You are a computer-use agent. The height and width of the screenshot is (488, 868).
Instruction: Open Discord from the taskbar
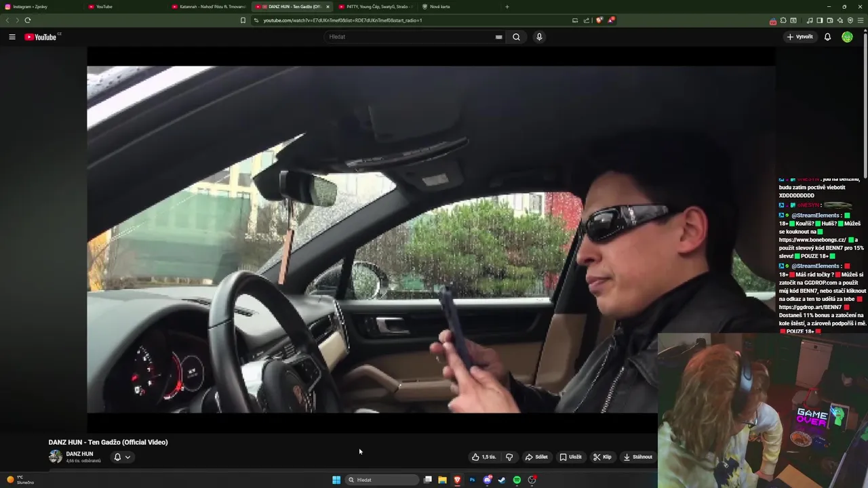[488, 480]
